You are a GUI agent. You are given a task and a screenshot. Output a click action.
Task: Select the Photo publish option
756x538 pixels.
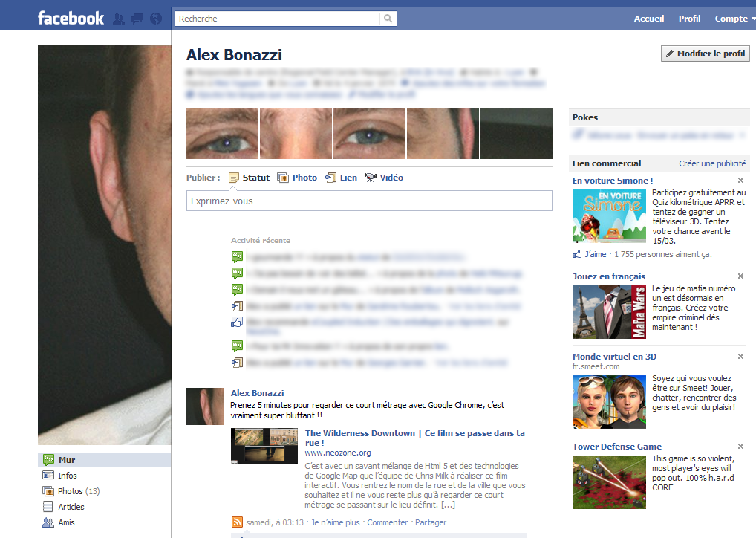(297, 178)
